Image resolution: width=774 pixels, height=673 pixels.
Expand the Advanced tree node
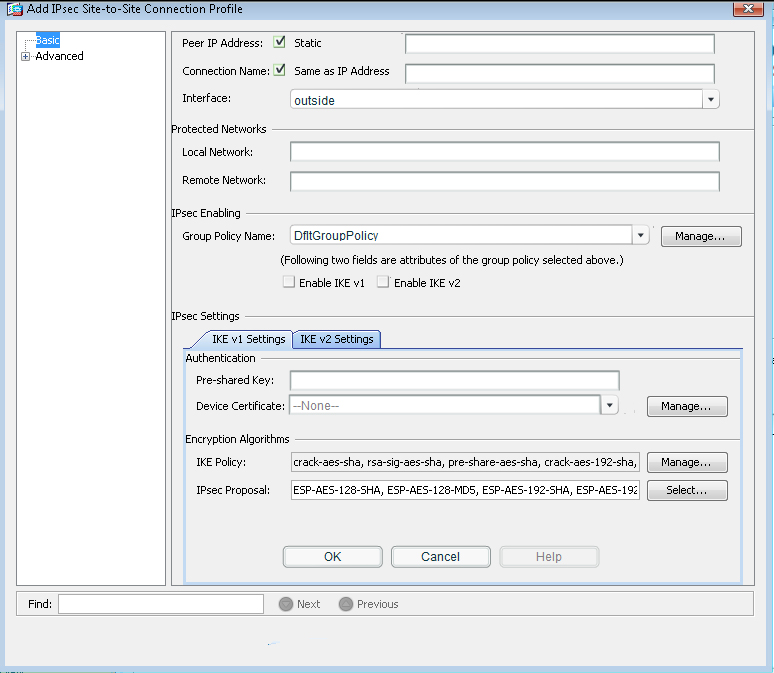26,57
